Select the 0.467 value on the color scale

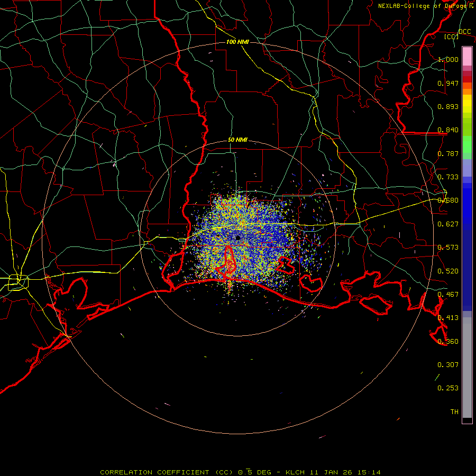point(448,295)
